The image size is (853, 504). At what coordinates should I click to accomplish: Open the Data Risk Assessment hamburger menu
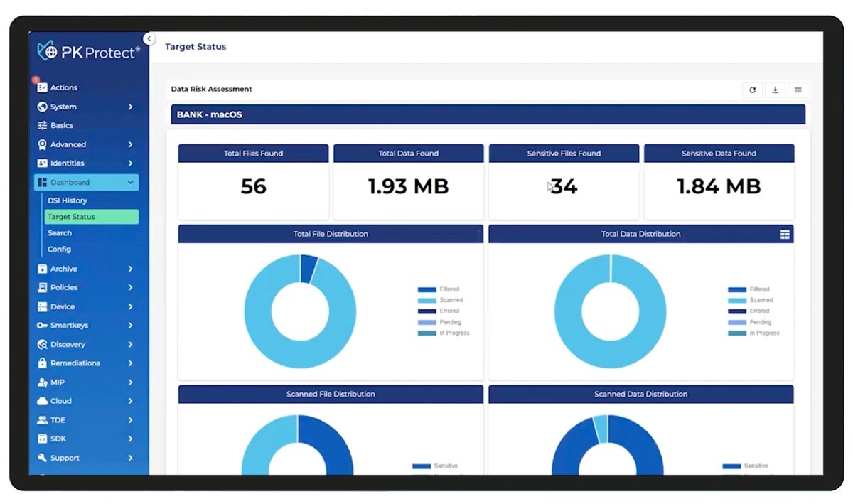[x=798, y=90]
